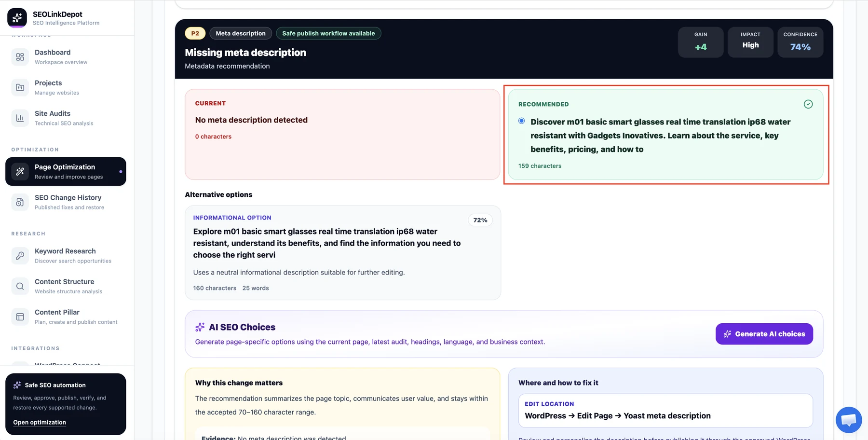Click the 'Why this change matters' heading
This screenshot has width=868, height=440.
pyautogui.click(x=239, y=383)
